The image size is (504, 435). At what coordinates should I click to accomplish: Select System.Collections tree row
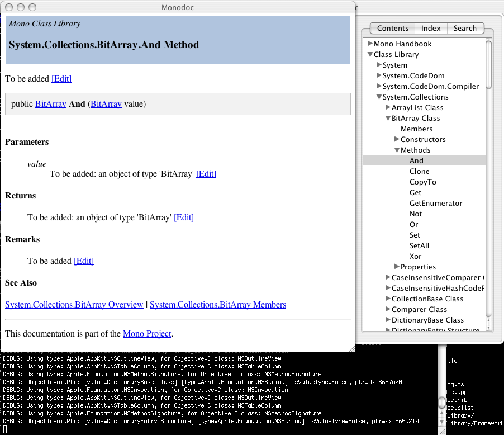click(424, 97)
